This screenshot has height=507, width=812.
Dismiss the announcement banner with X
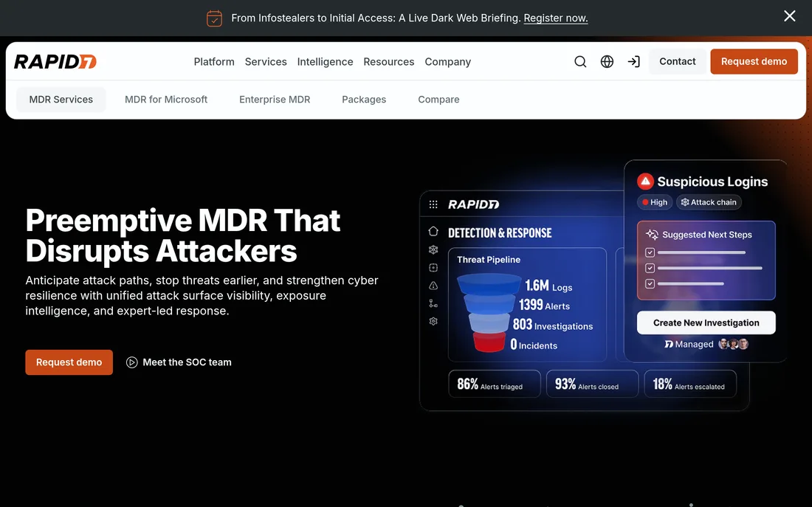pyautogui.click(x=789, y=16)
